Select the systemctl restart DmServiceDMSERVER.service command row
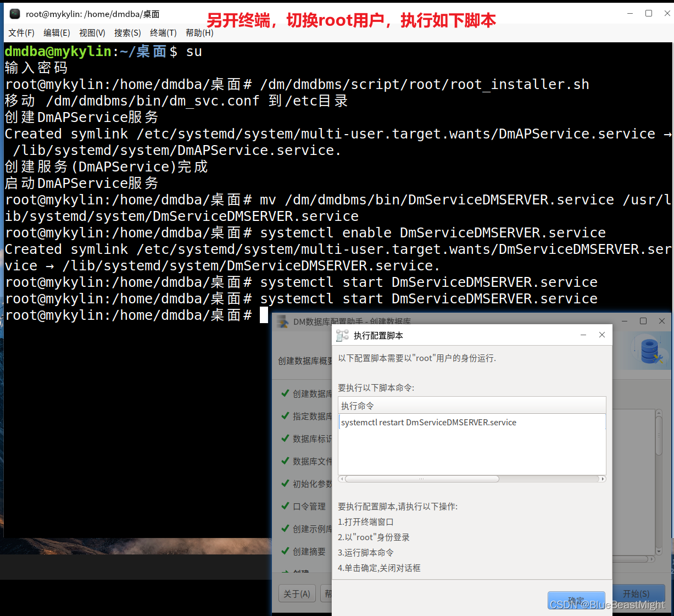 point(472,423)
